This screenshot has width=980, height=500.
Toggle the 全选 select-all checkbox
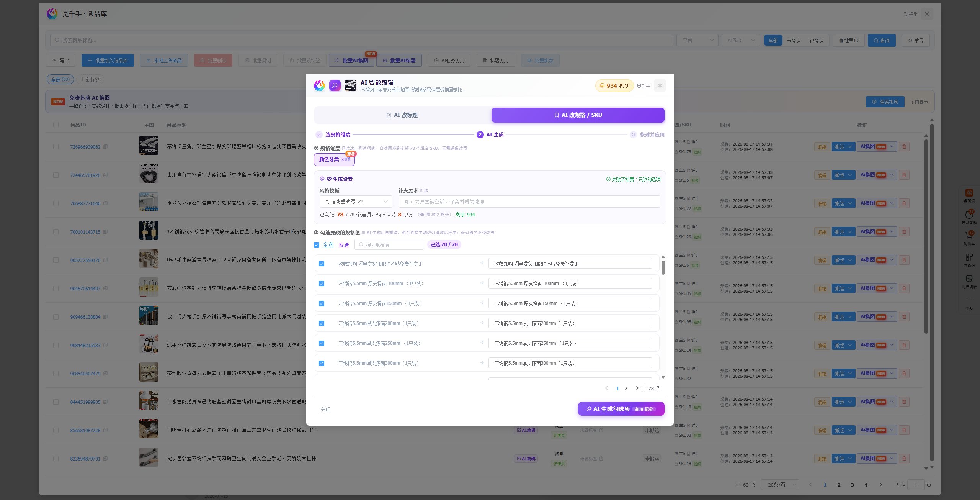pos(317,245)
